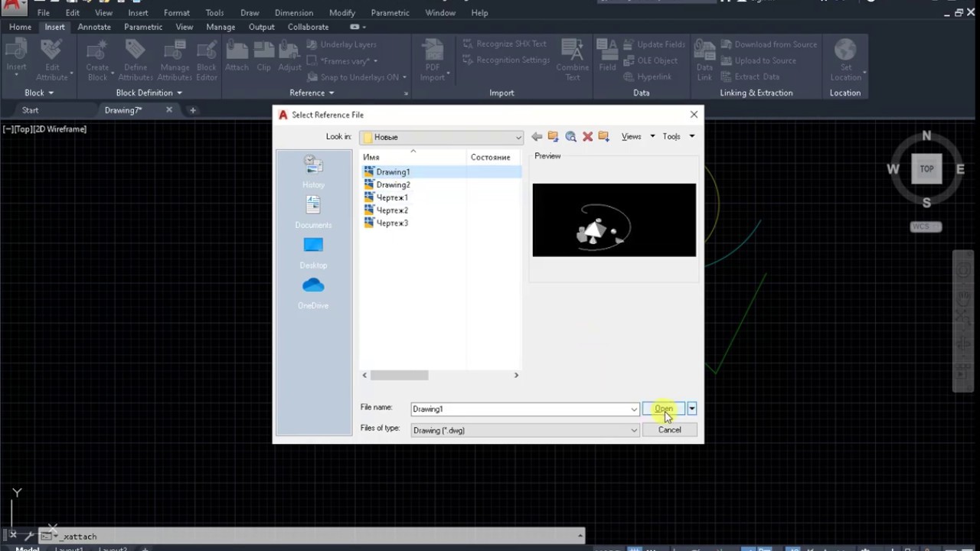
Task: Add a new drawing tab with plus
Action: point(193,110)
